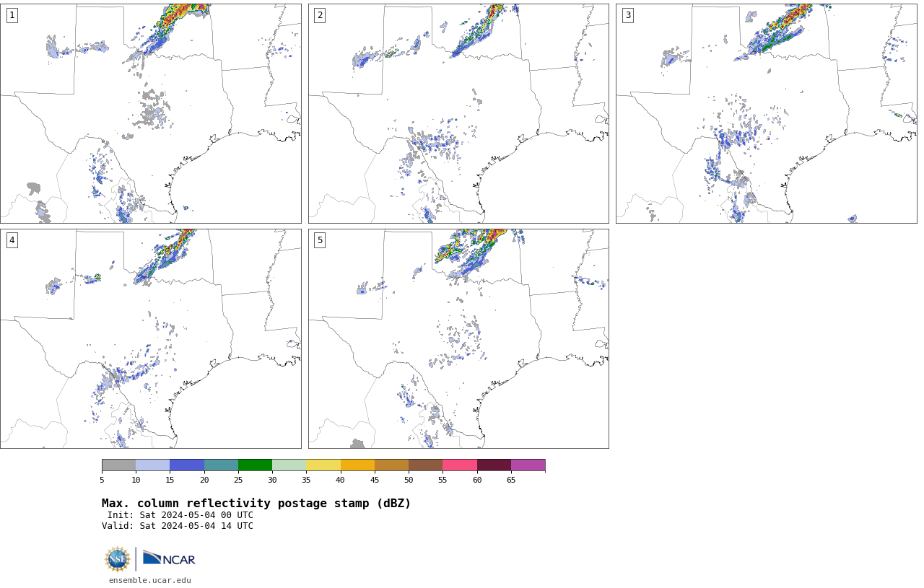This screenshot has height=588, width=924.
Task: Click the ensemble.ucar.edu text
Action: point(150,580)
